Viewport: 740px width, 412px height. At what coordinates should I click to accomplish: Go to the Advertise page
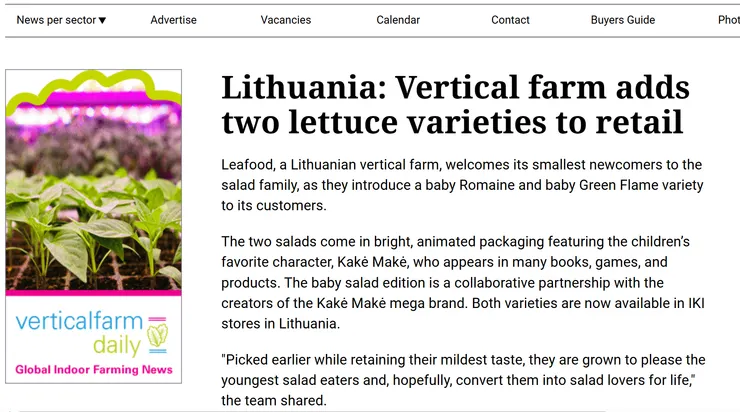(x=173, y=20)
